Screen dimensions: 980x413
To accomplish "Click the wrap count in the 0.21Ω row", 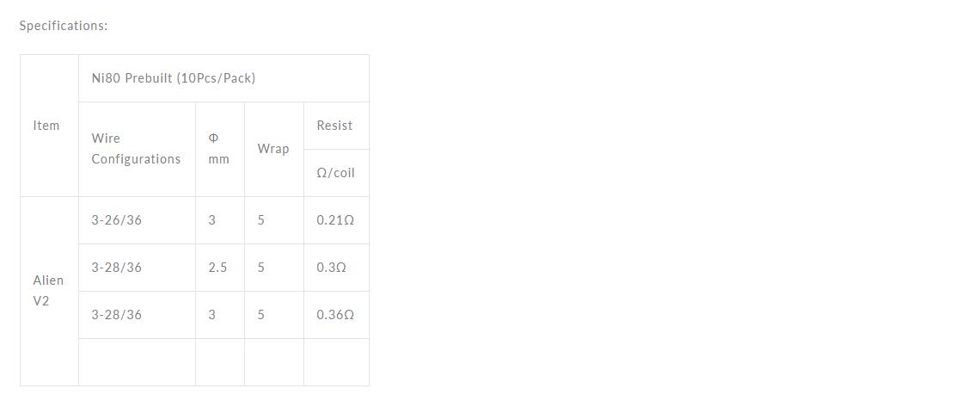I will coord(261,220).
